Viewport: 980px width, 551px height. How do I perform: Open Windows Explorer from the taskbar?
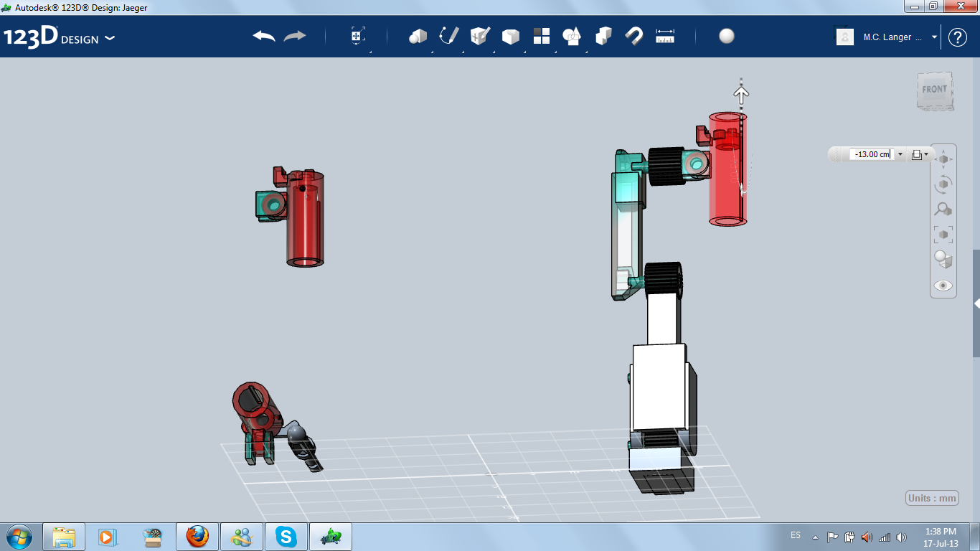[64, 537]
